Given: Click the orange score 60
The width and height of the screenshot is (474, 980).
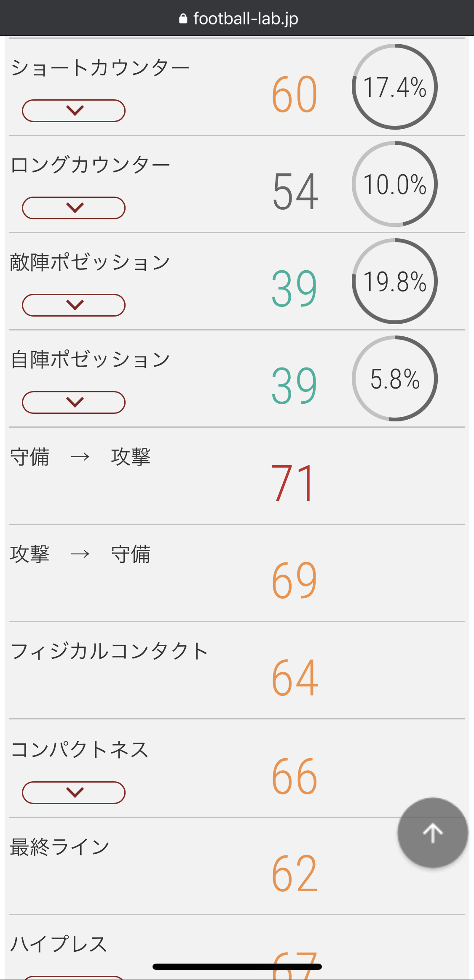Looking at the screenshot, I should click(295, 95).
